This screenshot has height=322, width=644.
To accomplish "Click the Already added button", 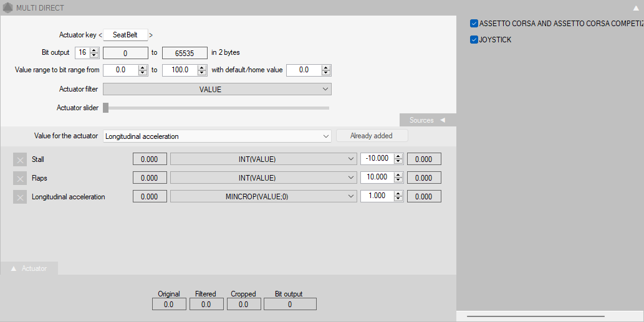I will coord(372,136).
